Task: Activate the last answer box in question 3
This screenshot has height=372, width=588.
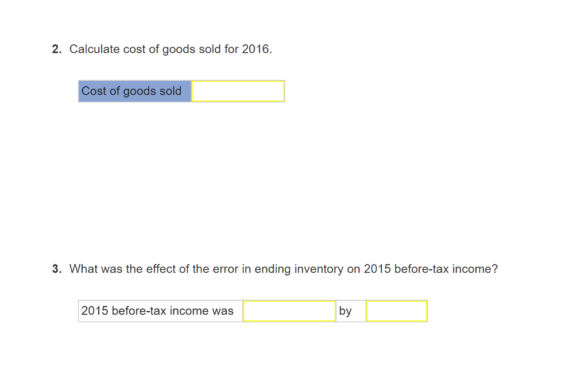Action: 396,311
